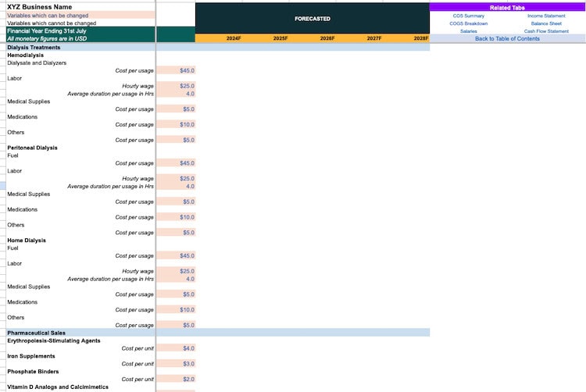The width and height of the screenshot is (586, 392).
Task: Select the Peritoneal Dialysis heading
Action: click(x=32, y=148)
